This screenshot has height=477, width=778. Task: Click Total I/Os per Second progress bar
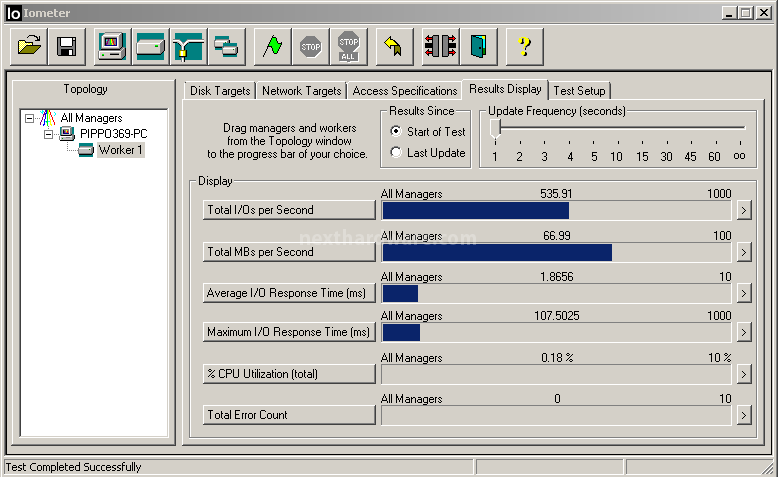(x=556, y=210)
